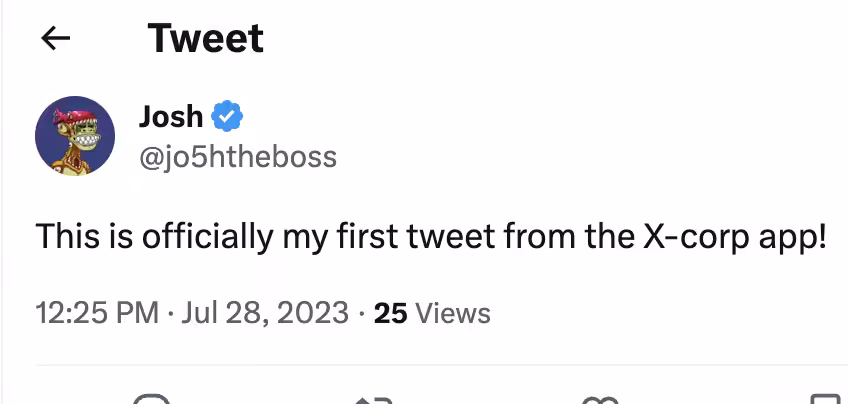Click the reply bubble icon

tap(151, 400)
